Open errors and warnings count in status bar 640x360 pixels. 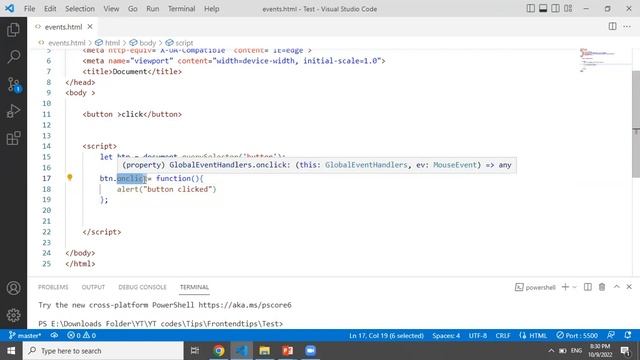(x=81, y=336)
